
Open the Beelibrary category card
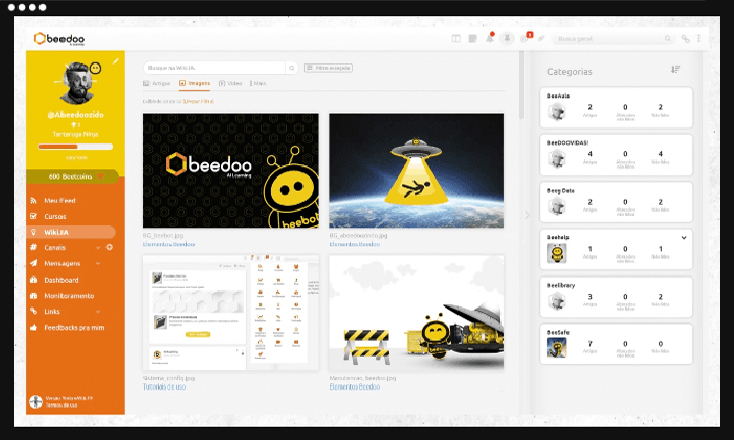616,297
